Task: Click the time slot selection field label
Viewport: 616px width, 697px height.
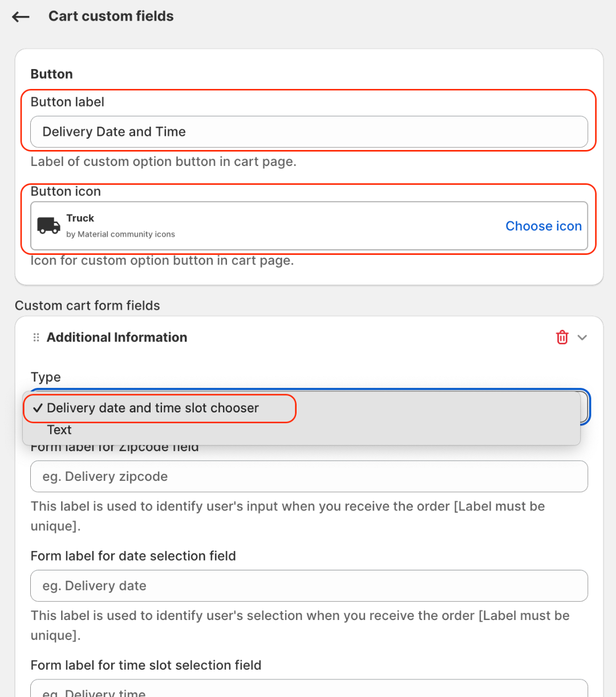Action: click(x=145, y=665)
